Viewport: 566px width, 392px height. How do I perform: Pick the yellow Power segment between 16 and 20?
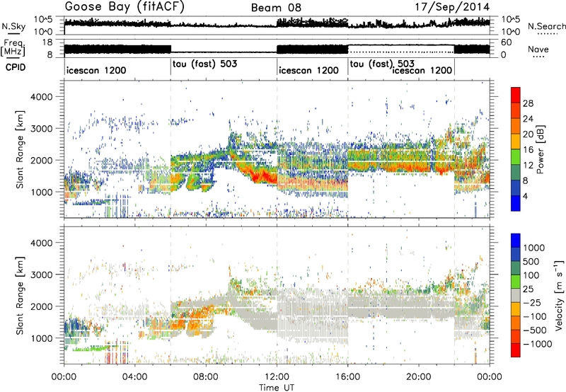pyautogui.click(x=516, y=142)
